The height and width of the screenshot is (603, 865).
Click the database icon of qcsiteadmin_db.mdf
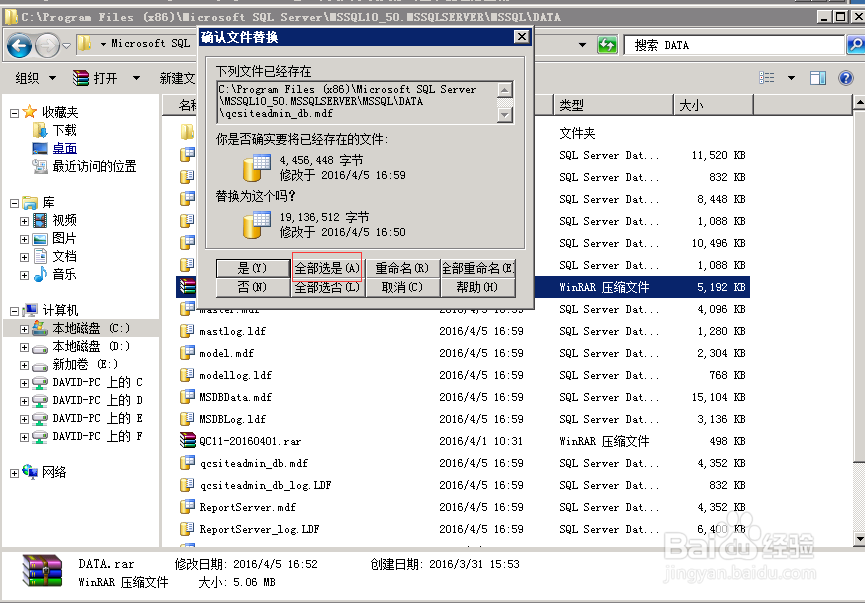click(187, 463)
